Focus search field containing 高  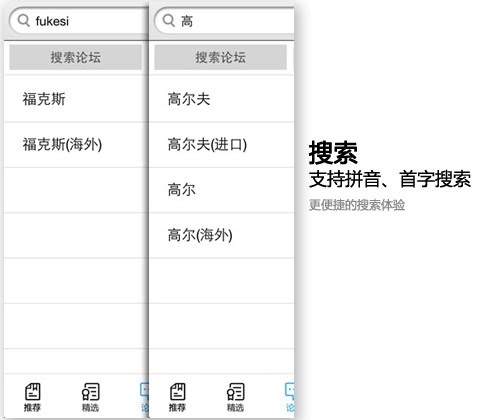(x=224, y=21)
